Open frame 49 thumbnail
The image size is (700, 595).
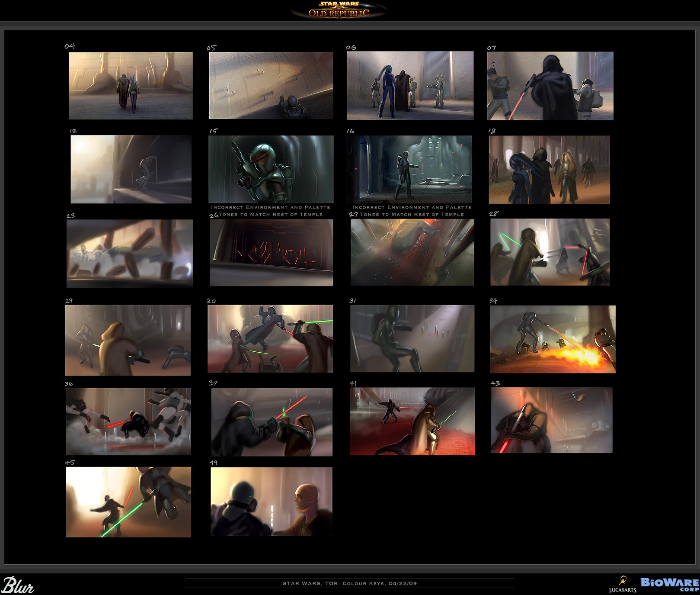[272, 502]
